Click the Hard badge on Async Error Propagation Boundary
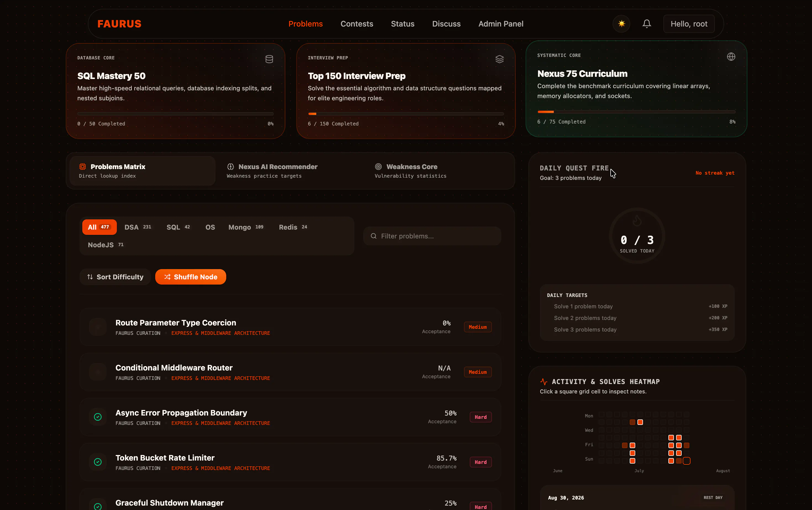Viewport: 812px width, 510px height. [x=481, y=417]
